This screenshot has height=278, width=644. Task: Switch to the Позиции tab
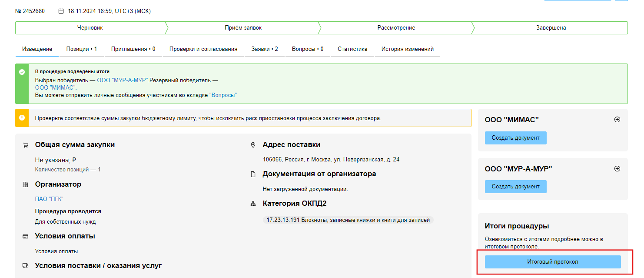81,49
